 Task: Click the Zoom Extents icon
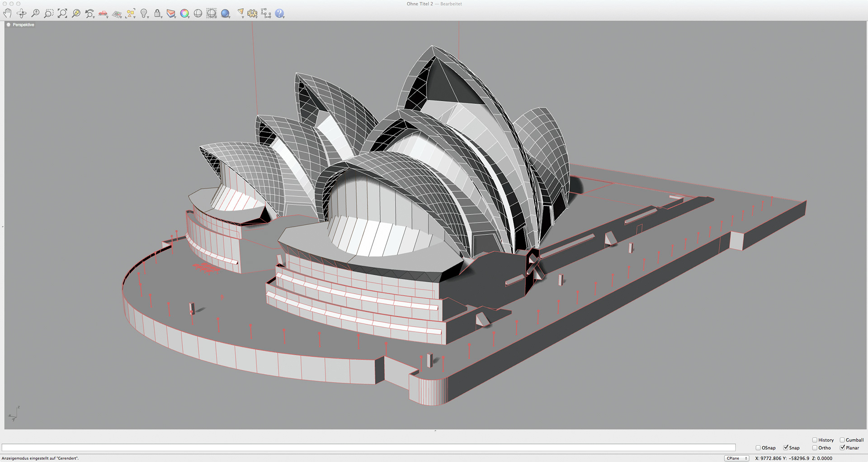tap(62, 14)
